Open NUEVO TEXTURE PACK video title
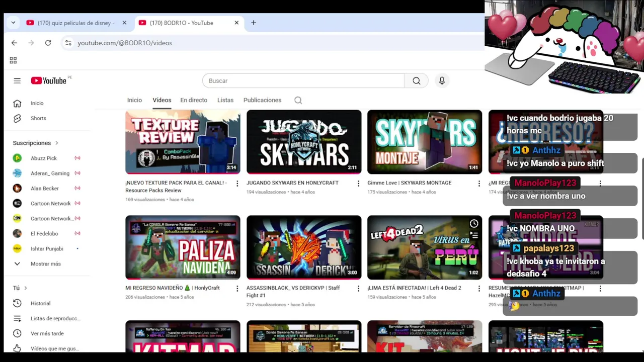 pos(176,187)
